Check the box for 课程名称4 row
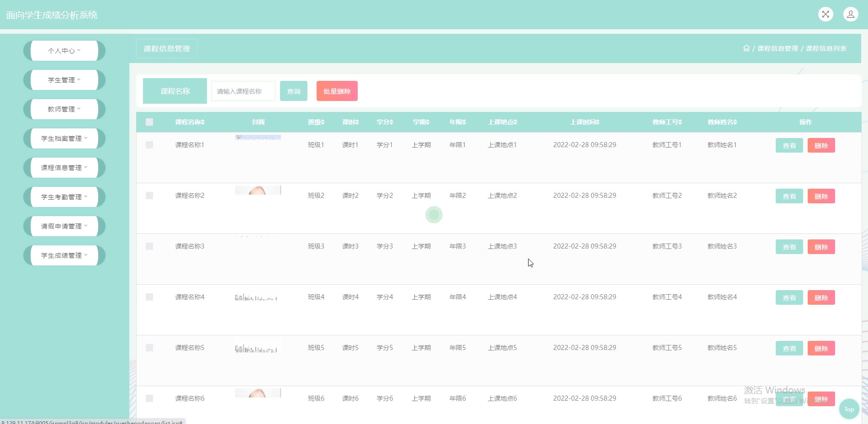The image size is (868, 424). [149, 297]
